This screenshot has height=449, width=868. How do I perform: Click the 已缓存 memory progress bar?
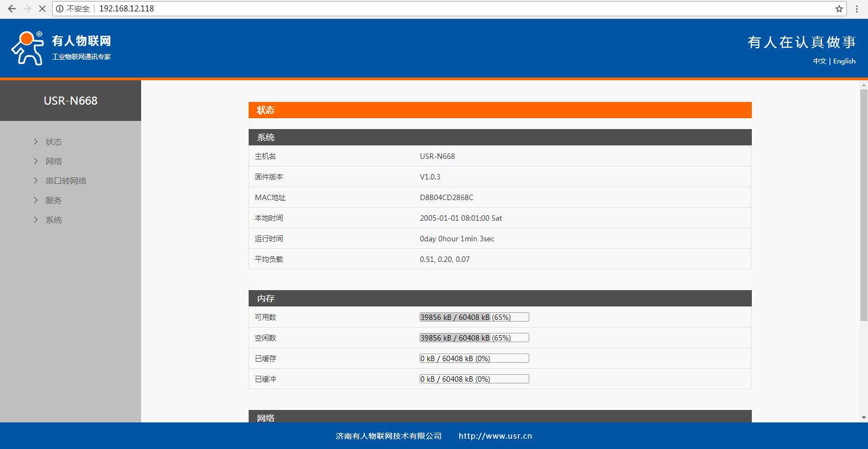point(474,358)
